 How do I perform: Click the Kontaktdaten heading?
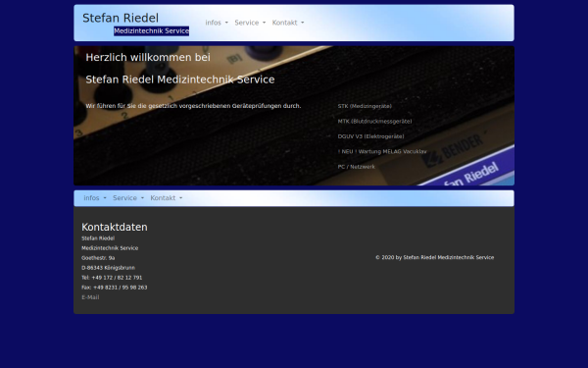point(115,227)
